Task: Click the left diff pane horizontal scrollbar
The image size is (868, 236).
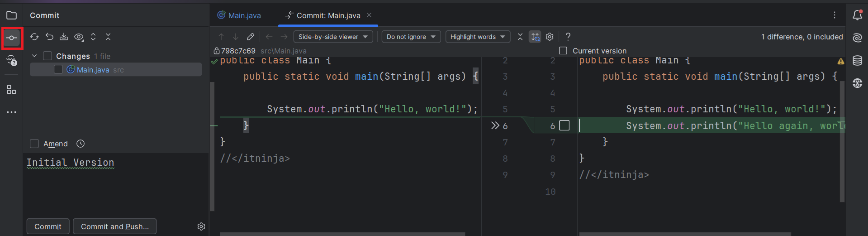Action: coord(342,234)
